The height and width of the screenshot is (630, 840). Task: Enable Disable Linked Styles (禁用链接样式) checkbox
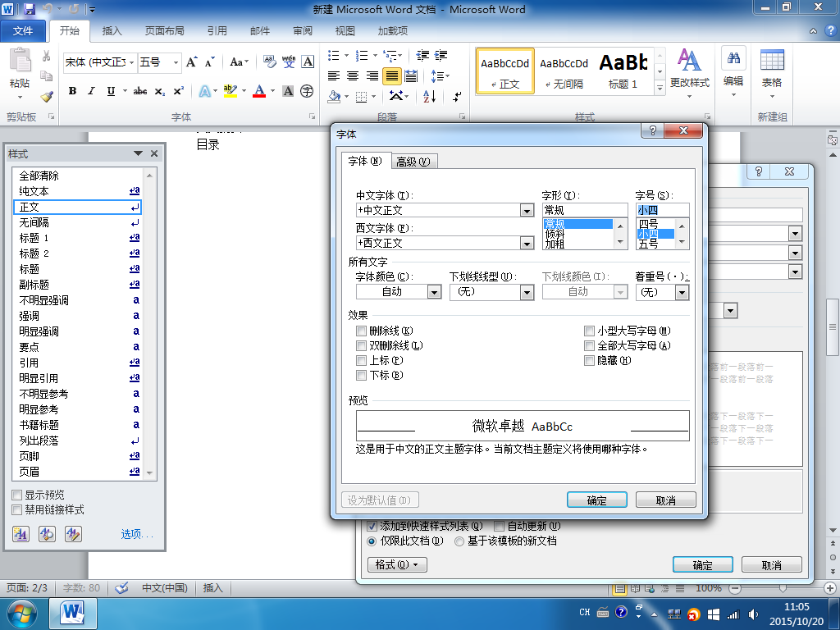tap(17, 510)
